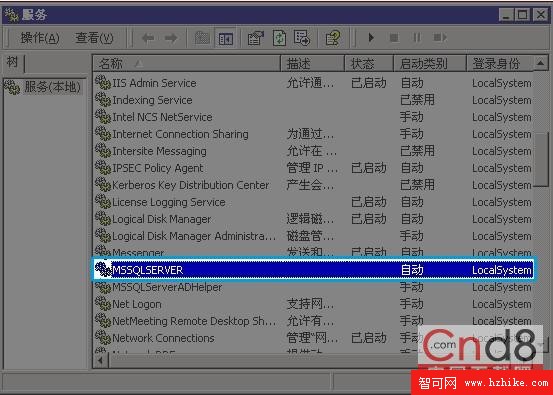The height and width of the screenshot is (395, 553).
Task: Click the 支持网… description of Net Logon
Action: [310, 304]
